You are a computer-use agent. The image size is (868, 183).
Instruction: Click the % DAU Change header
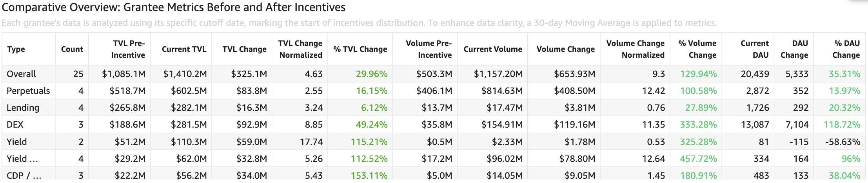coord(846,49)
